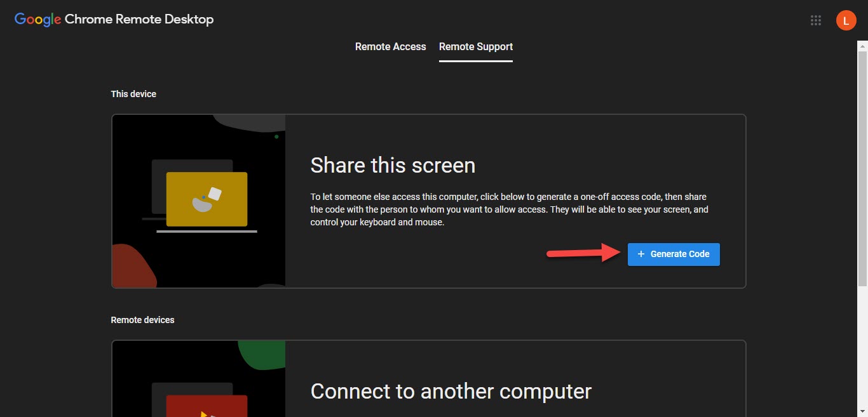Click the yellow laptop screen illustration icon
The height and width of the screenshot is (417, 868).
pyautogui.click(x=207, y=199)
